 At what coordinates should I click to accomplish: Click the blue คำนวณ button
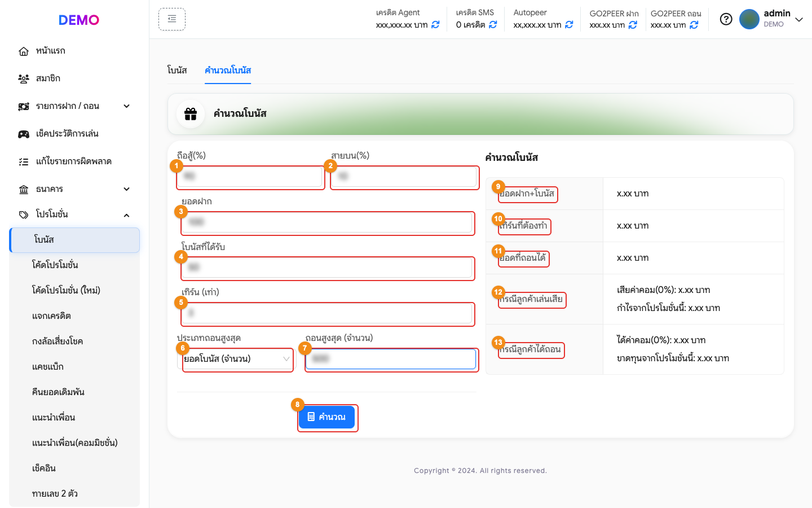[x=327, y=417]
